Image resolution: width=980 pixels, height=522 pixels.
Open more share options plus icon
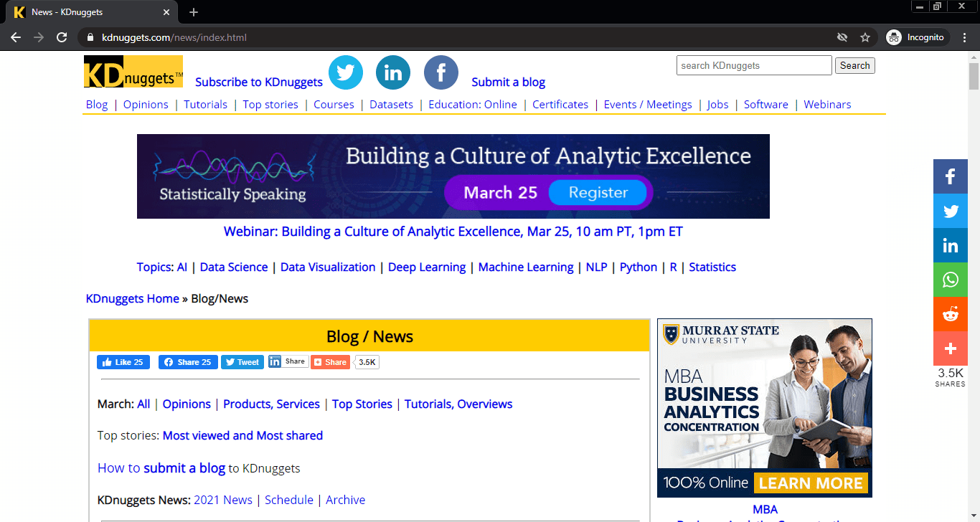(951, 348)
